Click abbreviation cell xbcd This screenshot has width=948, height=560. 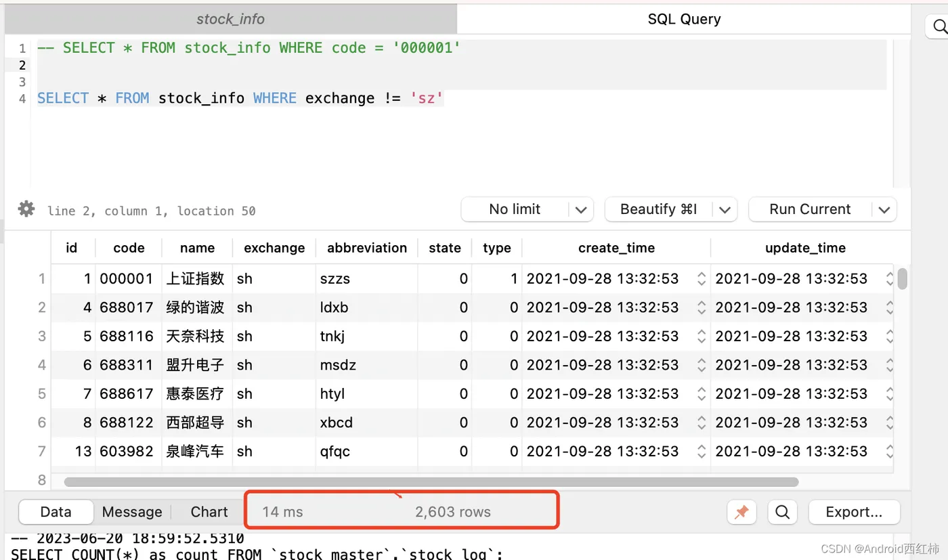click(x=366, y=423)
